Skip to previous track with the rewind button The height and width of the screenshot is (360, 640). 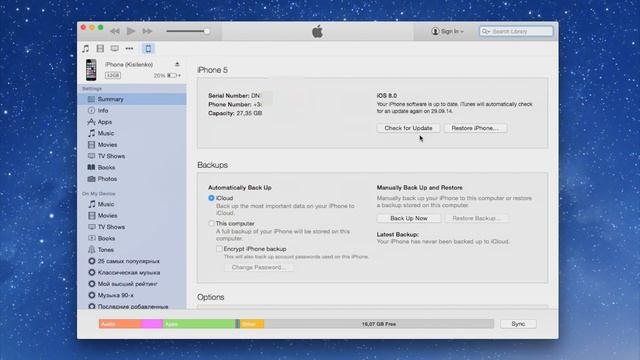(115, 31)
